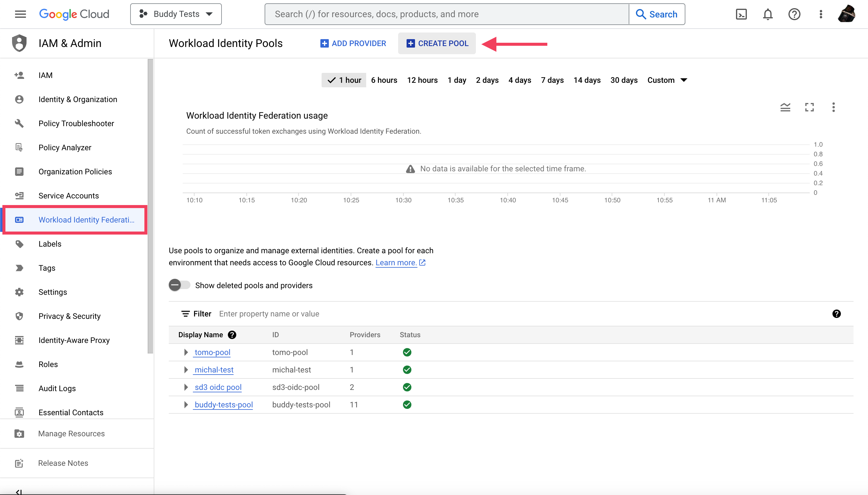Open Organization Policies in sidebar
The width and height of the screenshot is (868, 495).
[75, 172]
